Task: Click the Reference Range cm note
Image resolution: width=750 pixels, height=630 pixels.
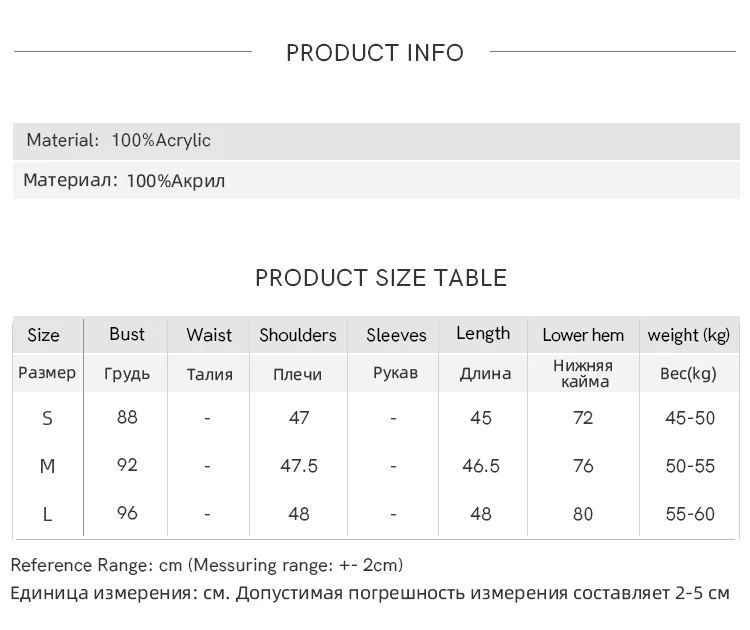Action: (207, 566)
